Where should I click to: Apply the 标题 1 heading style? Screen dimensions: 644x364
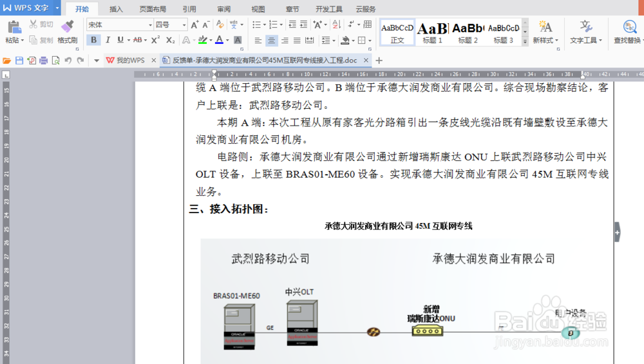(x=433, y=32)
